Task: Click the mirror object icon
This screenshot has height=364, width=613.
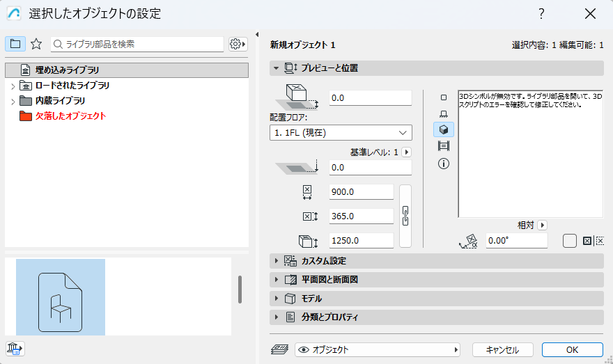Action: 593,241
